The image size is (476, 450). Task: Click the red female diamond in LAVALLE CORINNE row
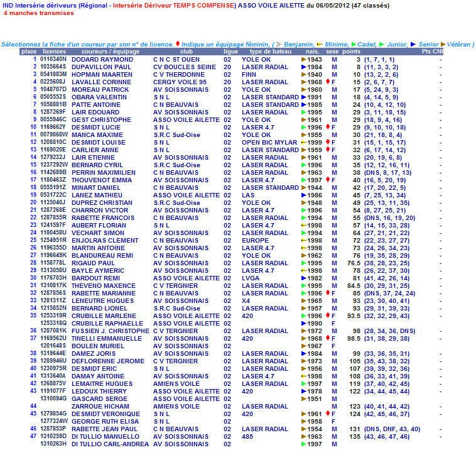point(327,82)
